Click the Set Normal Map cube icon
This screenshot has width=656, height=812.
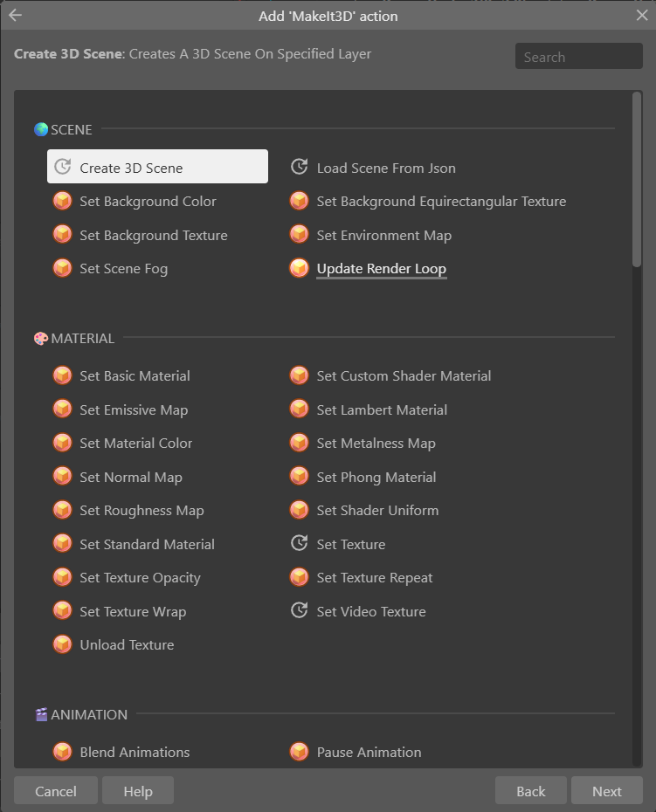pyautogui.click(x=63, y=476)
